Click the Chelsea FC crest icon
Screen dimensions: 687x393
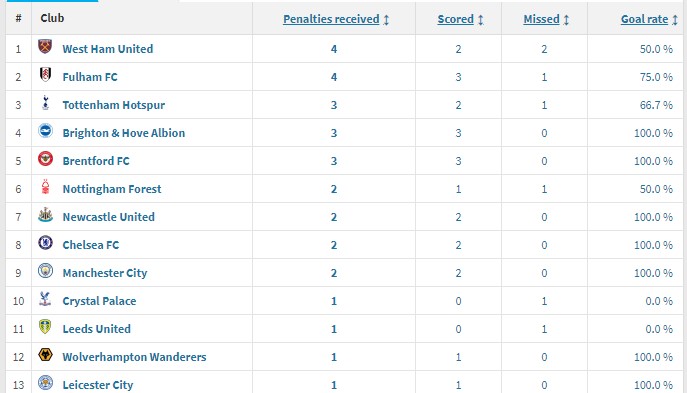(x=45, y=243)
